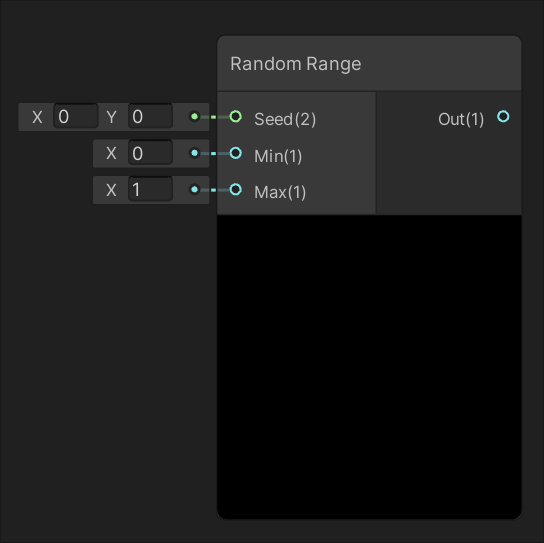544x543 pixels.
Task: Click the black node preview area
Action: pos(369,367)
